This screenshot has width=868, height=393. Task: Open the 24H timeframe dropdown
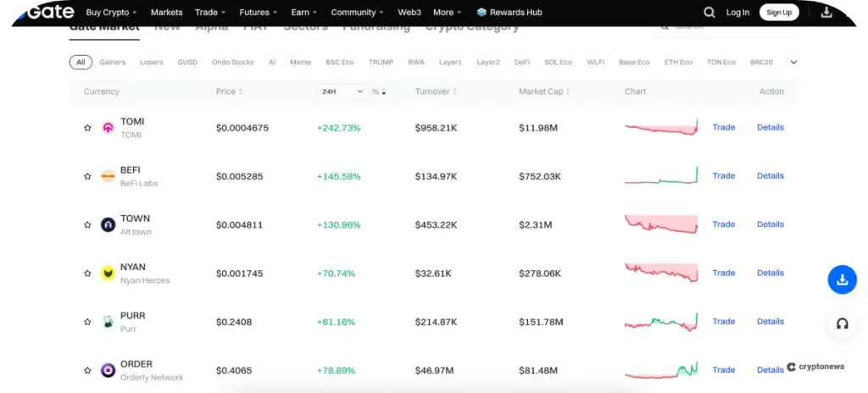pyautogui.click(x=342, y=91)
